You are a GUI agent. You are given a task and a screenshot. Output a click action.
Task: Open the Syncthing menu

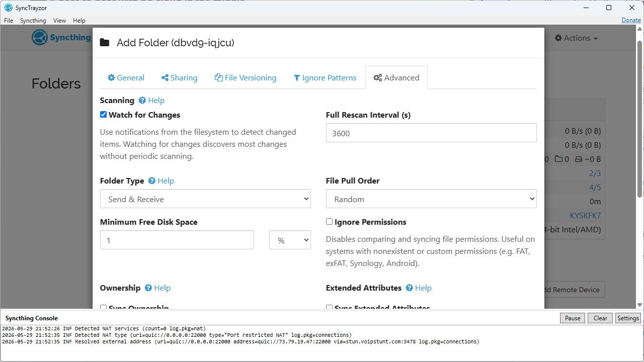(x=33, y=21)
